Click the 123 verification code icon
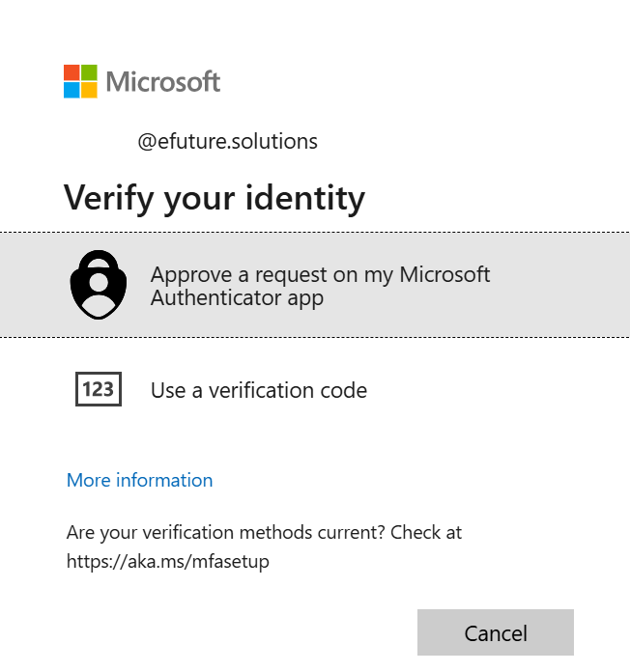 coord(99,389)
